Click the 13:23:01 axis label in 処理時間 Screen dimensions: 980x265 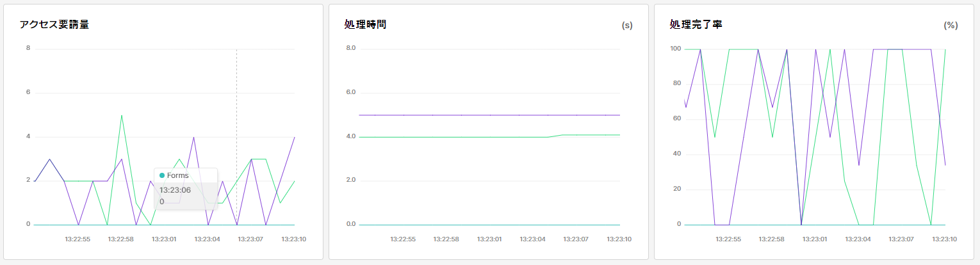coord(490,239)
